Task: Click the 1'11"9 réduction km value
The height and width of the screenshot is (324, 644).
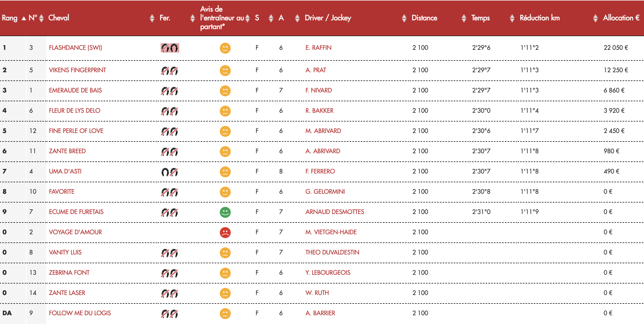Action: [529, 212]
